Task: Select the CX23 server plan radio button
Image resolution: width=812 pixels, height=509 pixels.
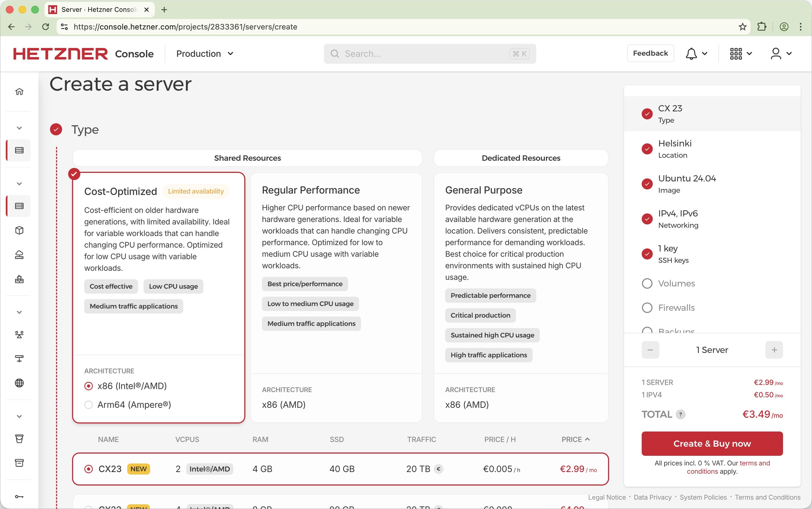Action: pyautogui.click(x=88, y=468)
